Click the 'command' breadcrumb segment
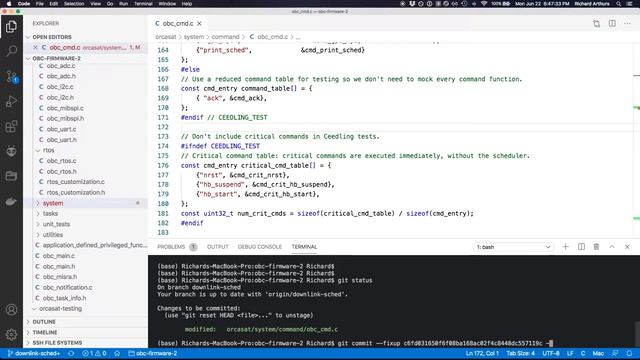 click(225, 37)
